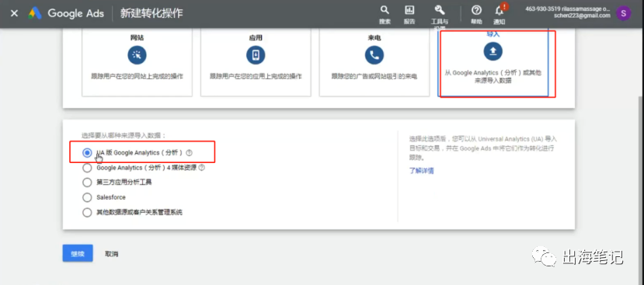The height and width of the screenshot is (285, 644).
Task: Click the 选择要从哪种来源导入数据 label
Action: (124, 135)
